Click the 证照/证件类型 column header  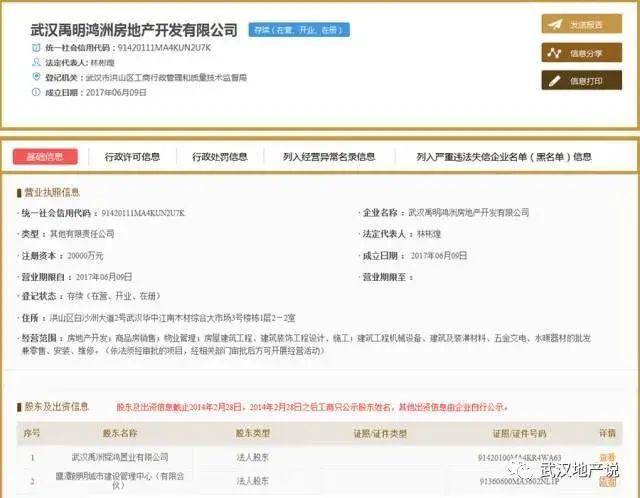(380, 434)
